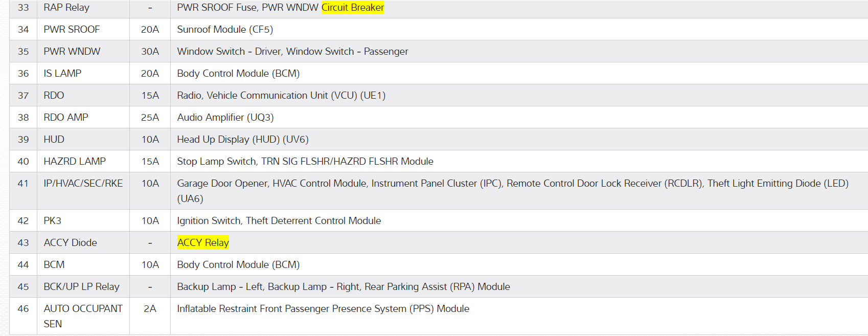868x336 pixels.
Task: Select the "PK3" fuse name cell
Action: pos(53,221)
